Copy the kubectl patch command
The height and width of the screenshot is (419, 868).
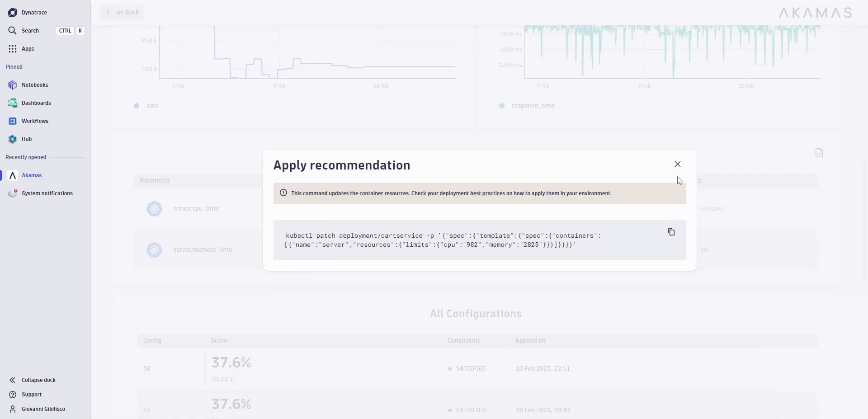click(x=671, y=232)
